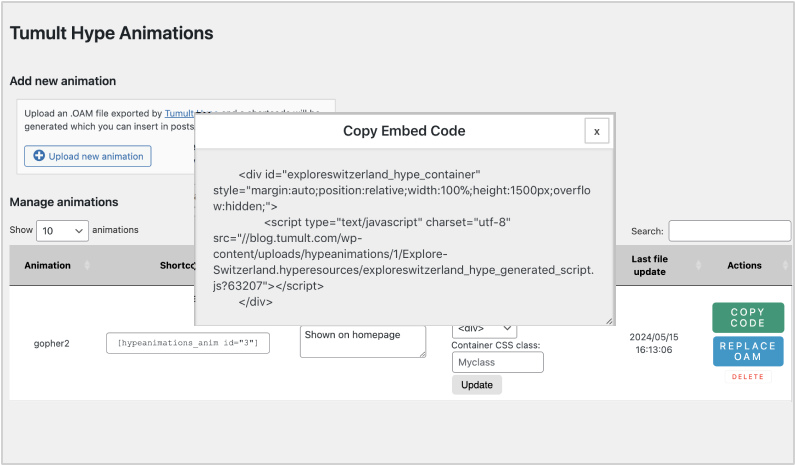Grab the resize handle of the embed code box
This screenshot has height=465, width=795.
[609, 320]
